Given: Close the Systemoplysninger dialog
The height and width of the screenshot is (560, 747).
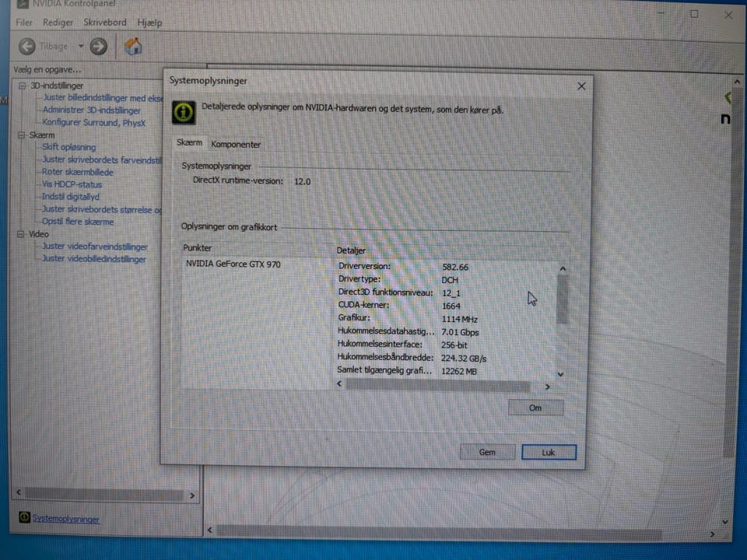Looking at the screenshot, I should (x=581, y=86).
